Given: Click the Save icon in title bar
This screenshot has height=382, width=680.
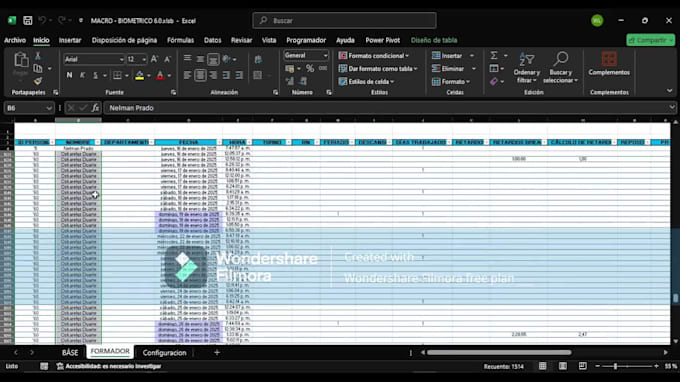Looking at the screenshot, I should coord(28,20).
